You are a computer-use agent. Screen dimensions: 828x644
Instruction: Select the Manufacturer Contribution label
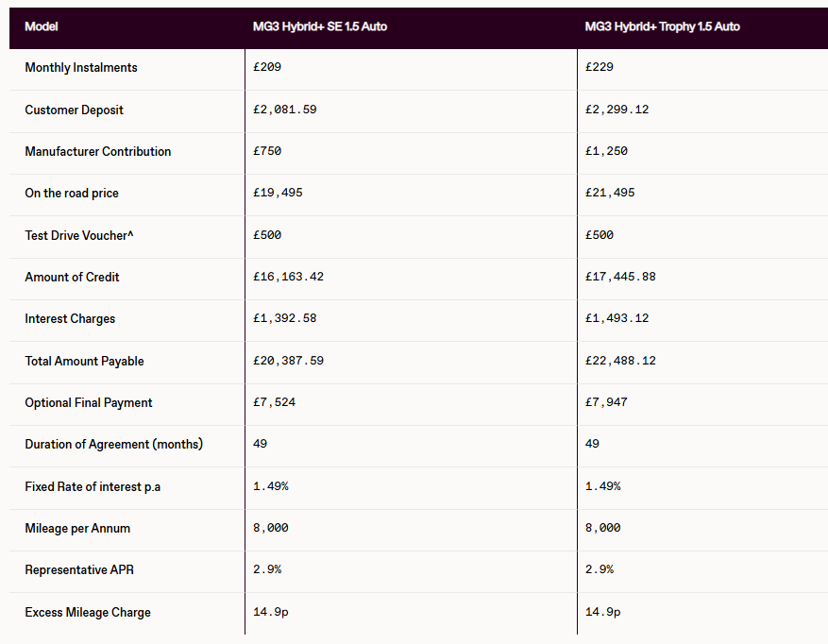98,151
